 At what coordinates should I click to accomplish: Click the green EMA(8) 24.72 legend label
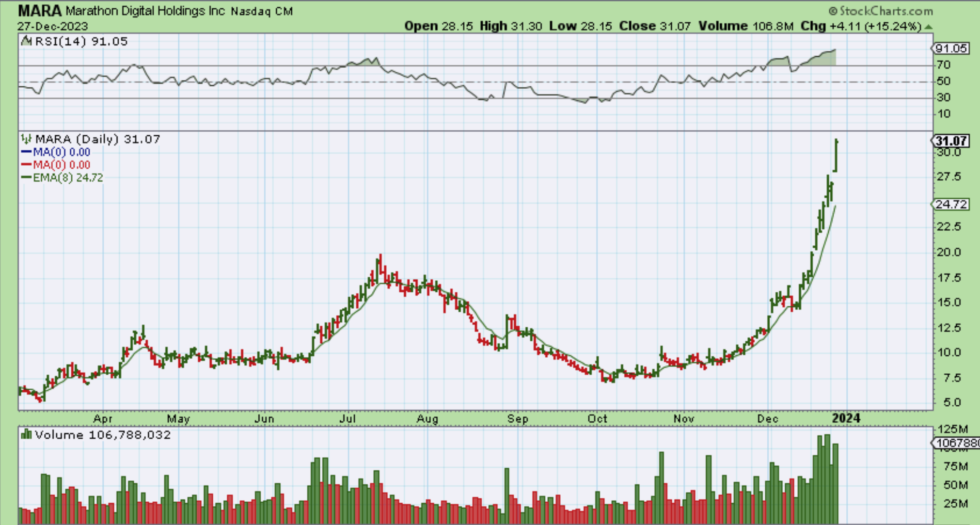pyautogui.click(x=68, y=177)
